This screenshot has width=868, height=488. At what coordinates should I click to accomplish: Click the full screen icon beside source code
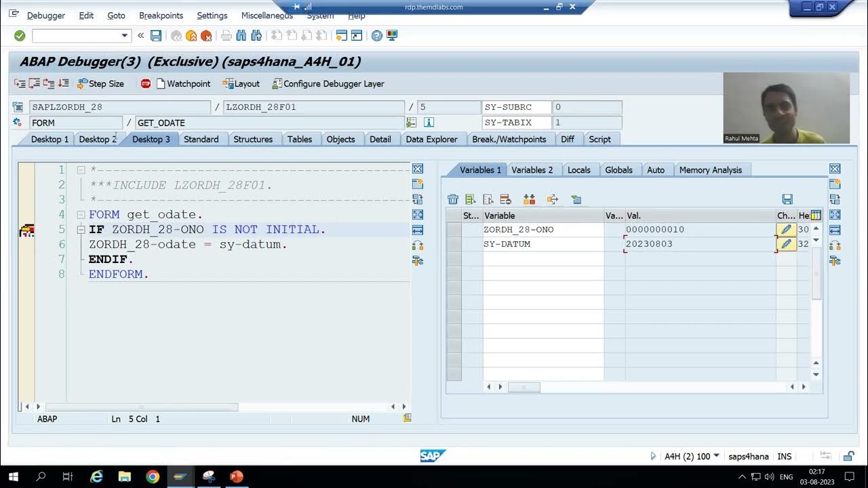418,215
